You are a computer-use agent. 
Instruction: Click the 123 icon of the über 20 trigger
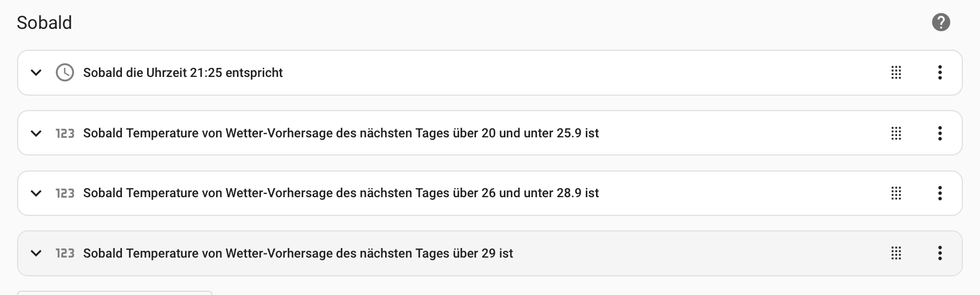(x=65, y=133)
